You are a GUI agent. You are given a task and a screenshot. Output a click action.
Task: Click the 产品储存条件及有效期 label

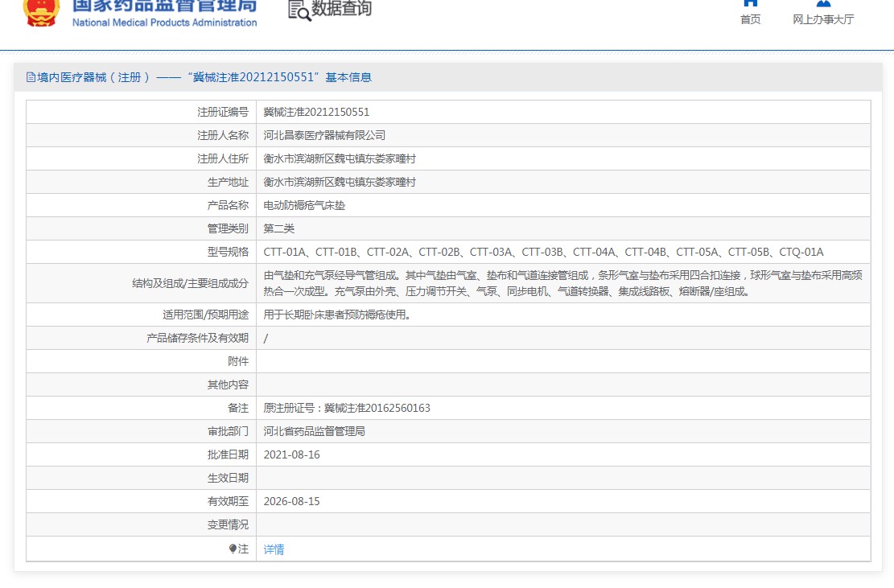click(198, 338)
